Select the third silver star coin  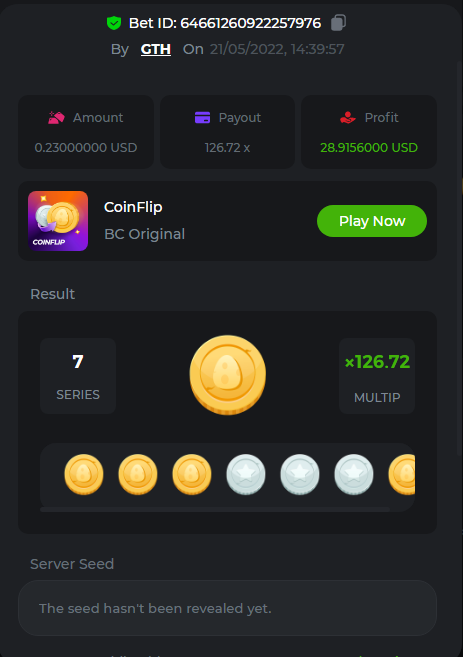354,474
